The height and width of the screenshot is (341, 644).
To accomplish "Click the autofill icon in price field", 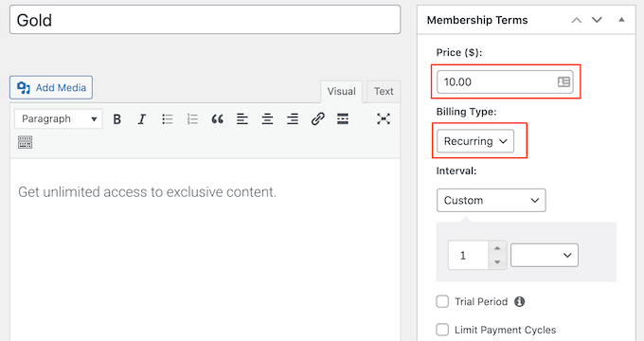I will click(x=563, y=81).
